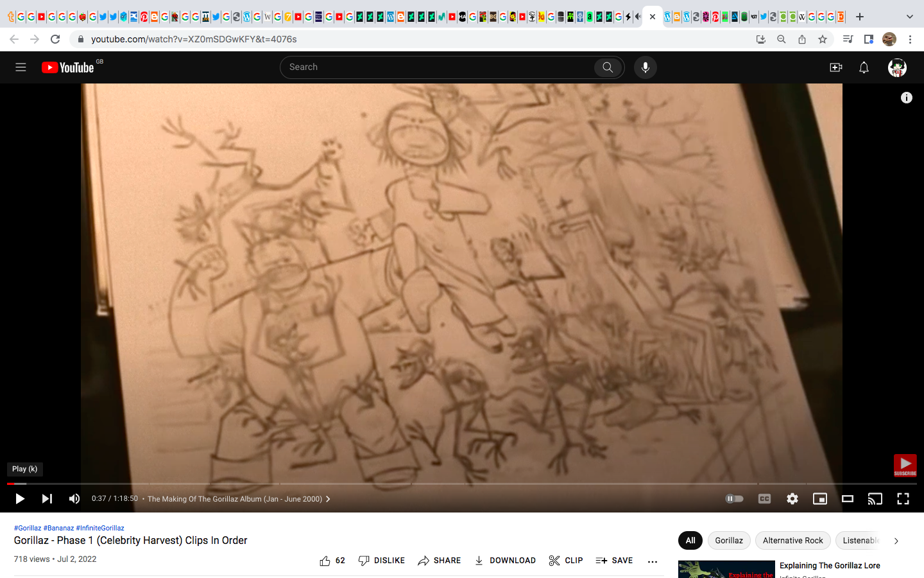The height and width of the screenshot is (578, 924).
Task: Open the Chrome three-dot menu
Action: [910, 39]
